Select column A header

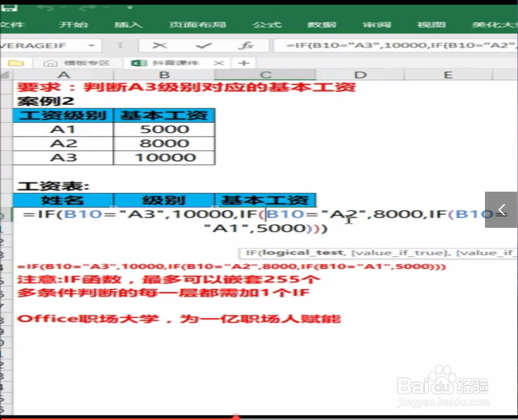click(x=64, y=75)
